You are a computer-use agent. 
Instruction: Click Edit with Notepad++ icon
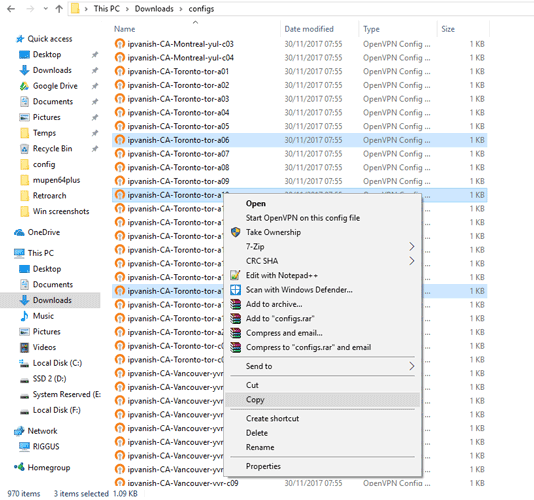tap(236, 275)
